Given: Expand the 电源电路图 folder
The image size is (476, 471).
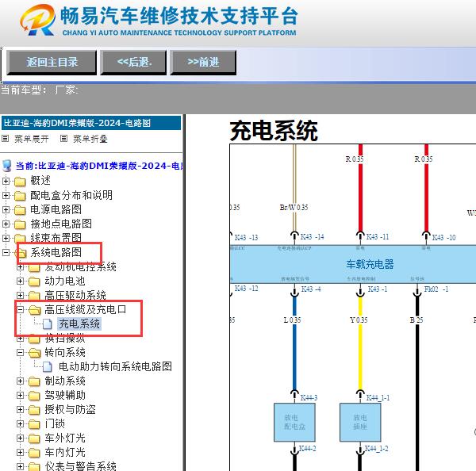Looking at the screenshot, I should pyautogui.click(x=6, y=209).
